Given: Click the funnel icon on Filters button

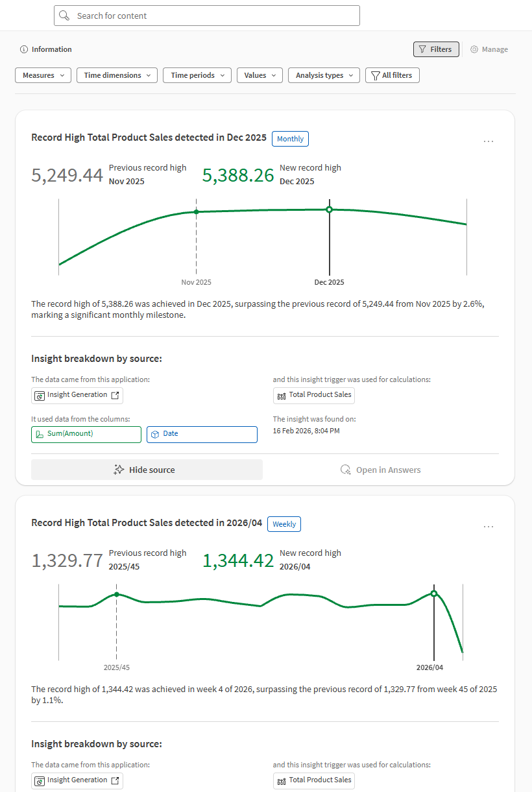Looking at the screenshot, I should (x=422, y=49).
